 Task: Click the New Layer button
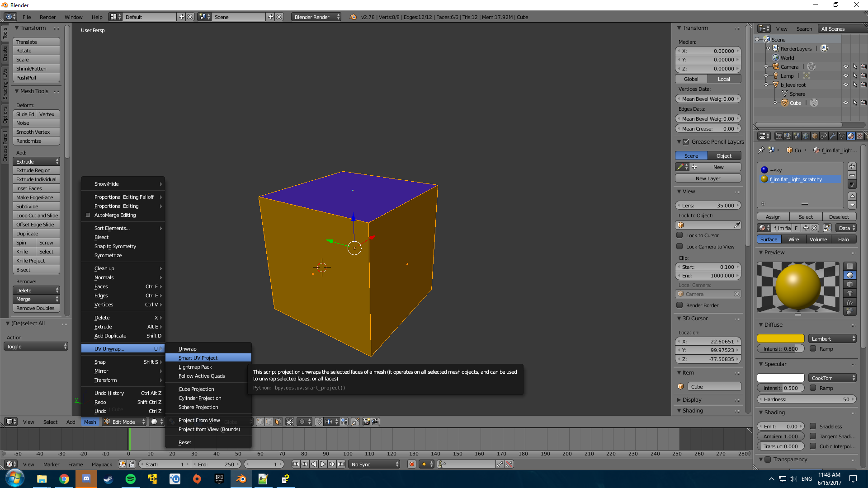(708, 178)
